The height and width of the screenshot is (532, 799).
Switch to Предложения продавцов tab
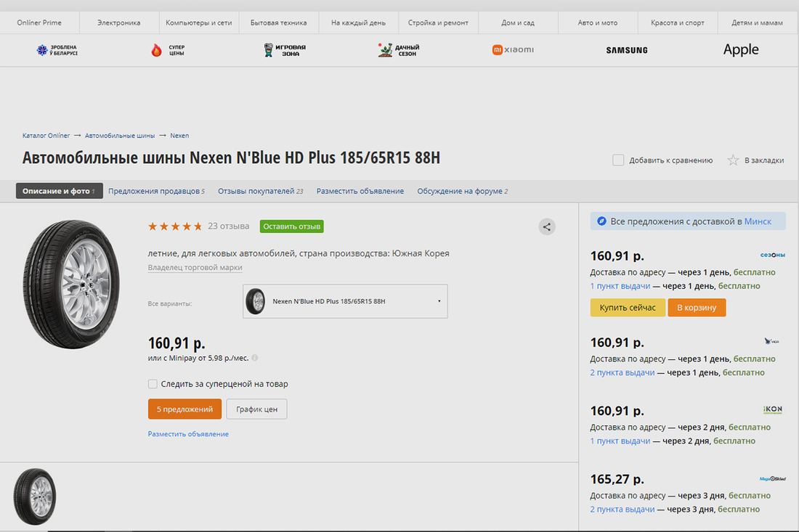click(x=156, y=191)
